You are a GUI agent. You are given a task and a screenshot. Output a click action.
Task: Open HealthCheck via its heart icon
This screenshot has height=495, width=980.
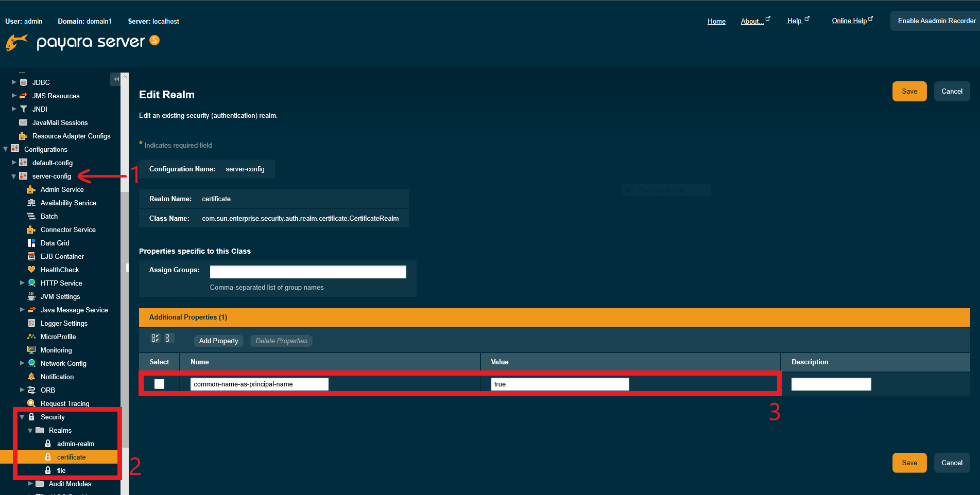coord(31,270)
